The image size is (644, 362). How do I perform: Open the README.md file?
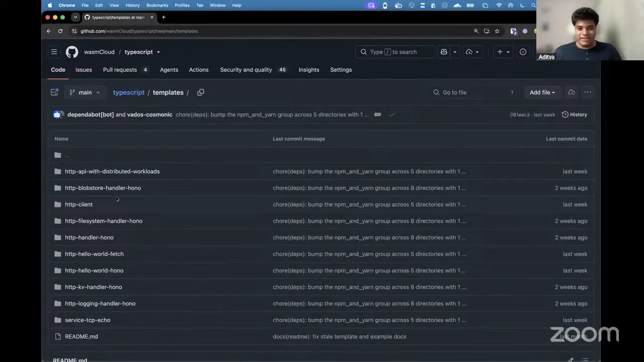[x=82, y=337]
